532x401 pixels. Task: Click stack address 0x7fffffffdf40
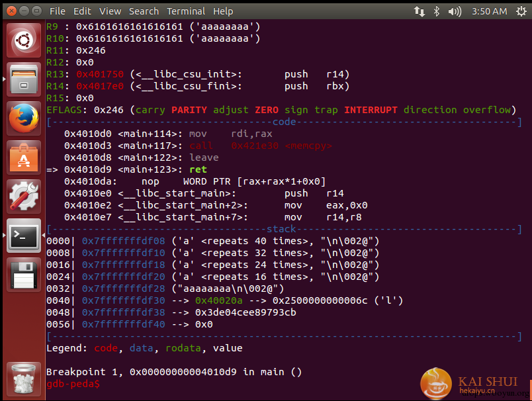pos(124,324)
